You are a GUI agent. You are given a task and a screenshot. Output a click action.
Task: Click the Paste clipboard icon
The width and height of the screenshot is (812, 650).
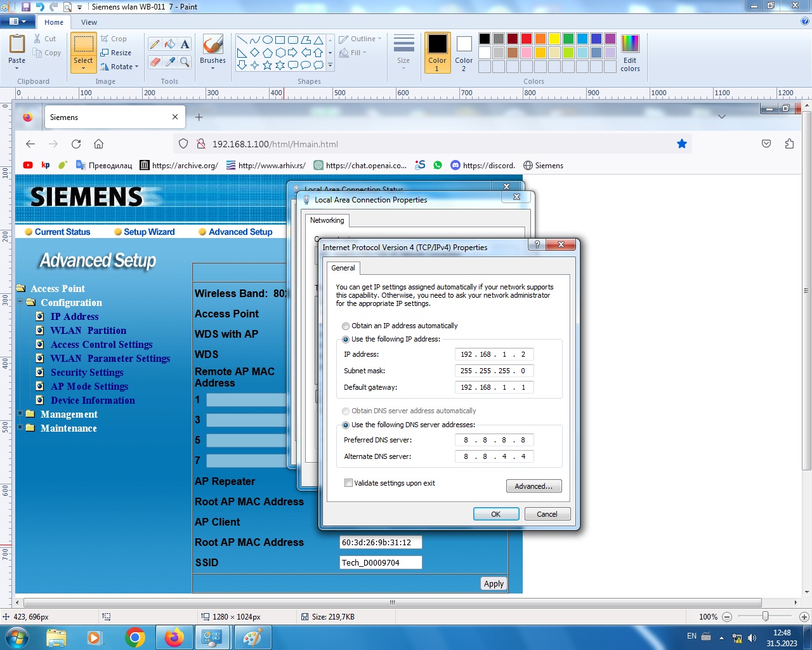17,44
